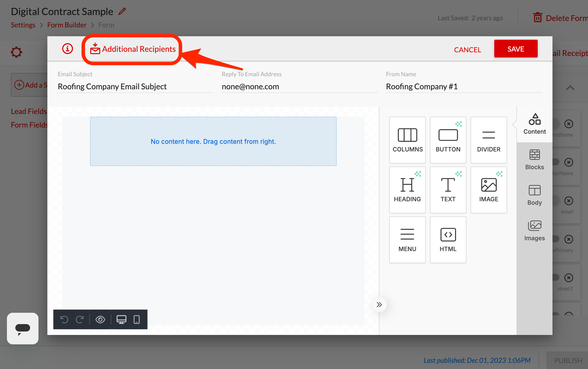Screen dimensions: 588x369
Task: Open Additional Recipients
Action: coord(133,49)
